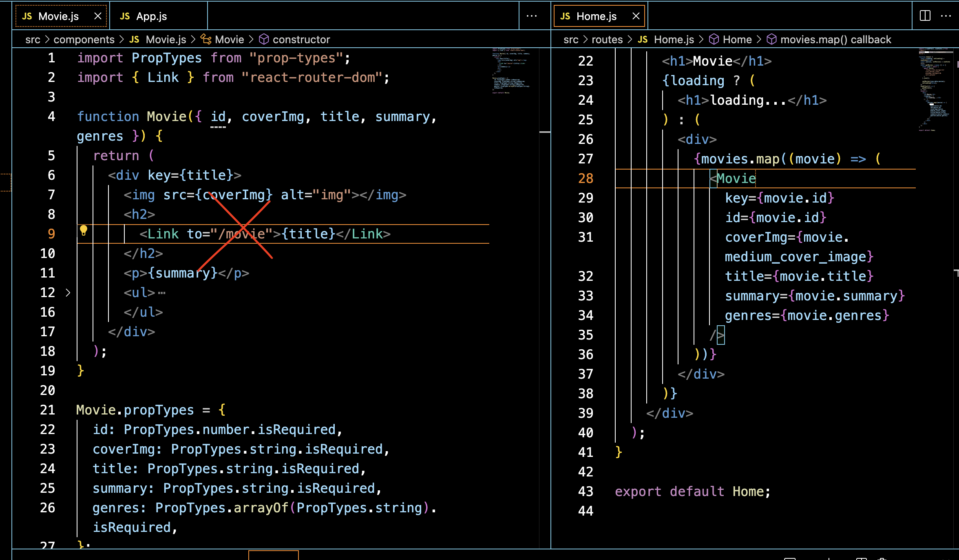Click the folded code ellipsis after ul tag
The height and width of the screenshot is (560, 959).
click(162, 293)
